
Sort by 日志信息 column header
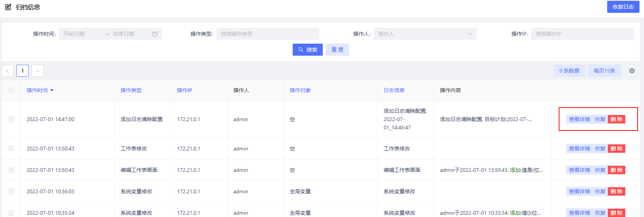[x=394, y=90]
